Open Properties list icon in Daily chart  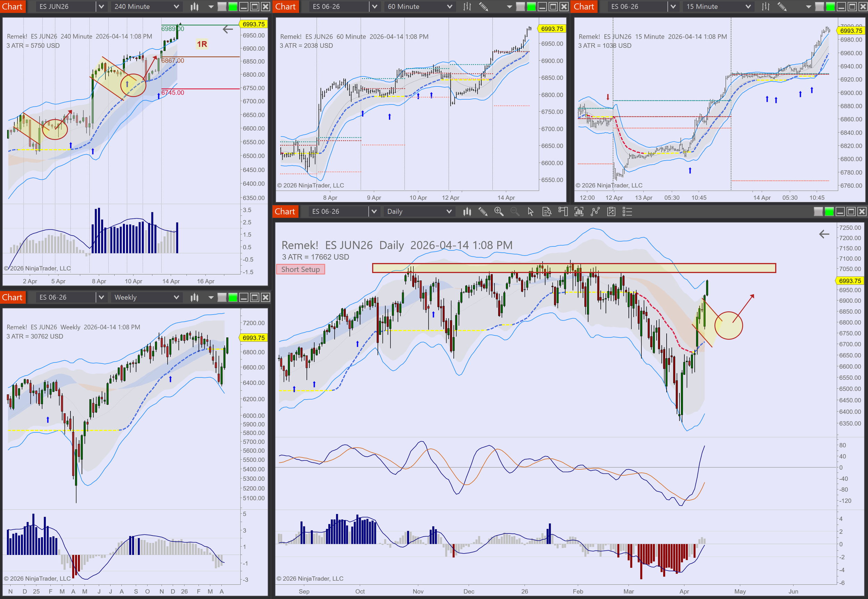(x=627, y=212)
